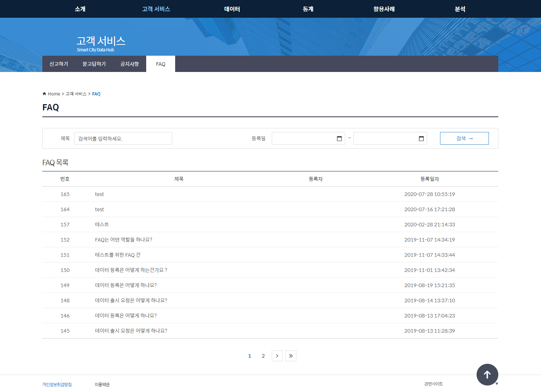Open the 데이터 top menu
Screen dimensions: 541x392
point(232,9)
